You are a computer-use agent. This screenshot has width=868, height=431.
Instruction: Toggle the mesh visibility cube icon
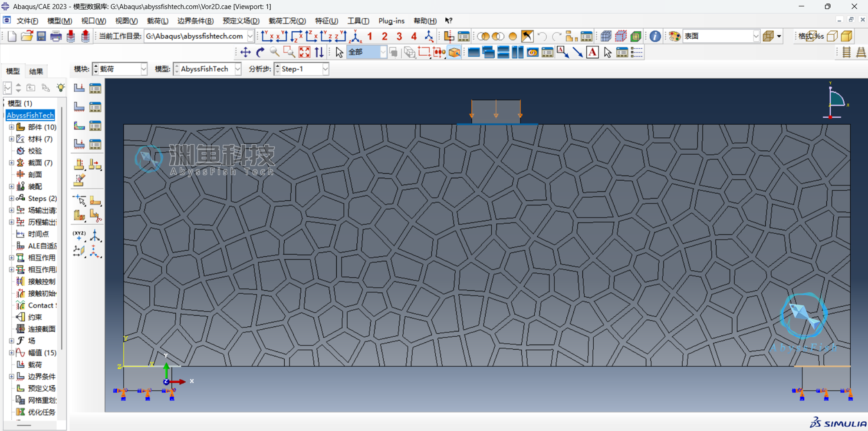606,36
